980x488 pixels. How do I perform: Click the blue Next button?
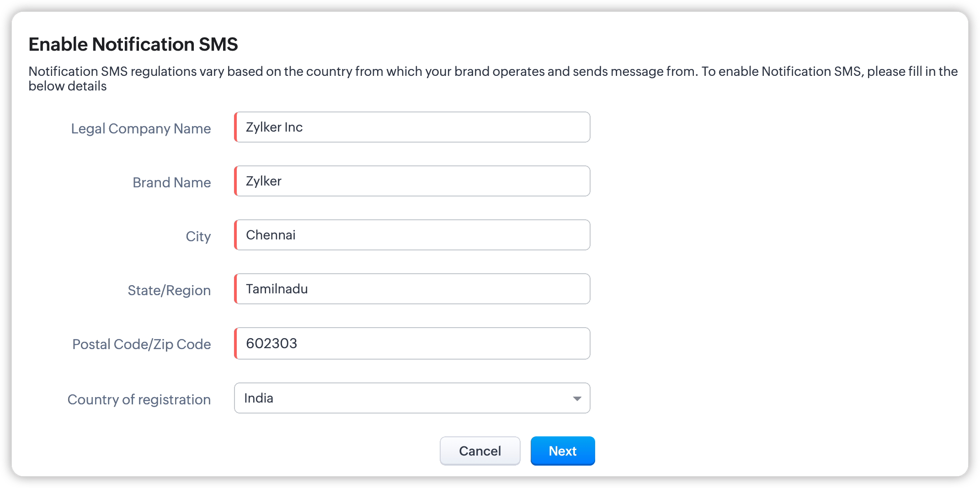[x=562, y=451]
